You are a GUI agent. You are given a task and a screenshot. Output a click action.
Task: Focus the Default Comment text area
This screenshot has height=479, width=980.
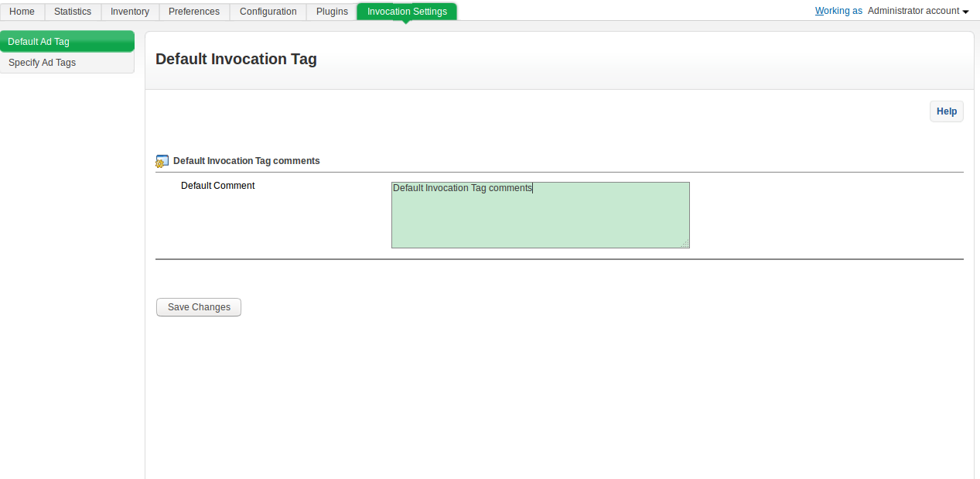(x=540, y=215)
